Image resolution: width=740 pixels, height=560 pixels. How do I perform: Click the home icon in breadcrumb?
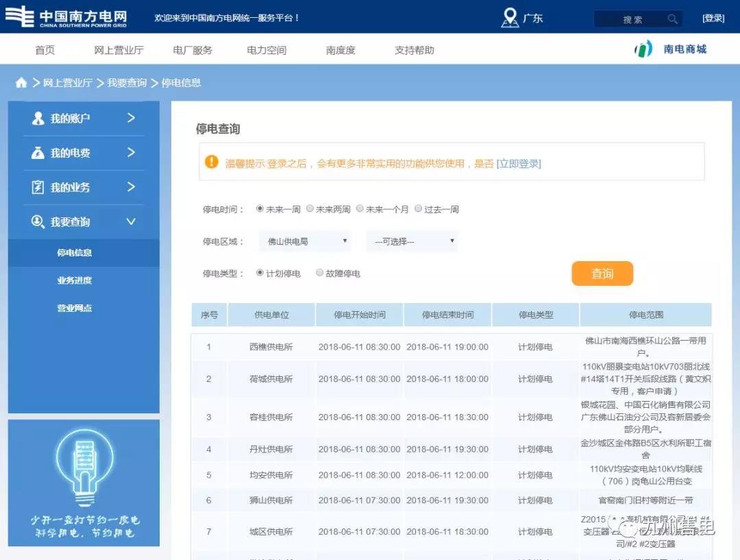[21, 83]
